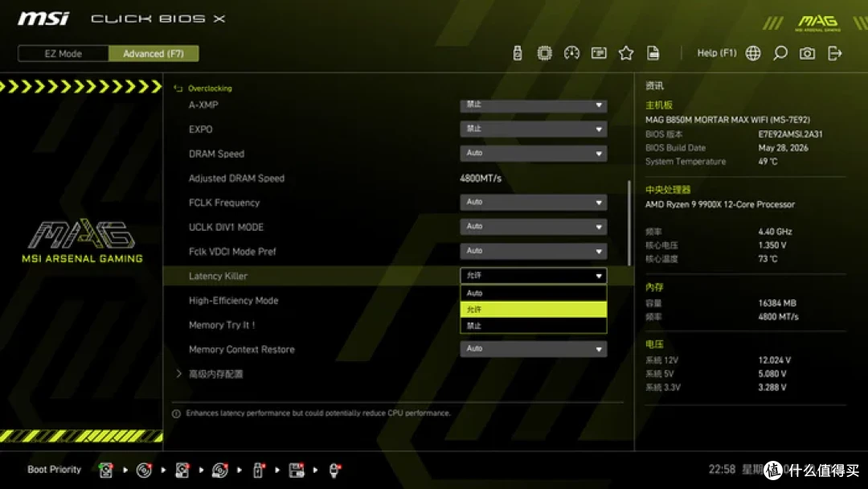Open search with the magnifier icon
Viewport: 868px width, 489px height.
point(780,53)
